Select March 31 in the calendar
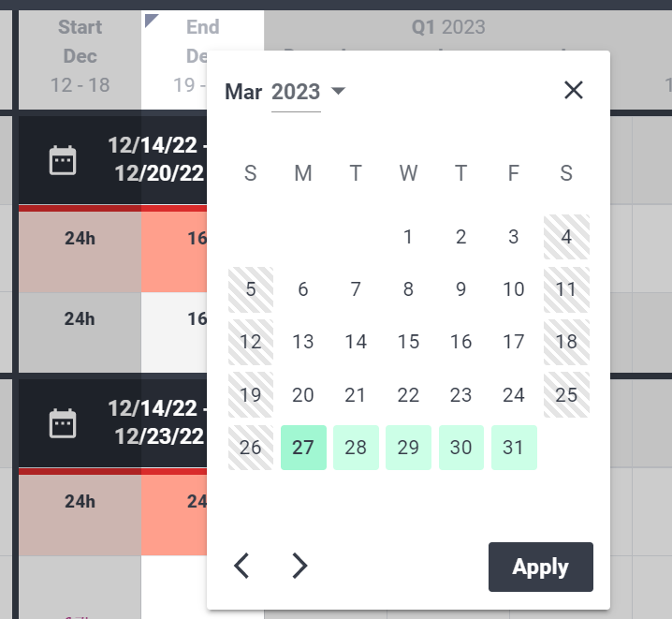Viewport: 672px width, 619px height. [514, 448]
